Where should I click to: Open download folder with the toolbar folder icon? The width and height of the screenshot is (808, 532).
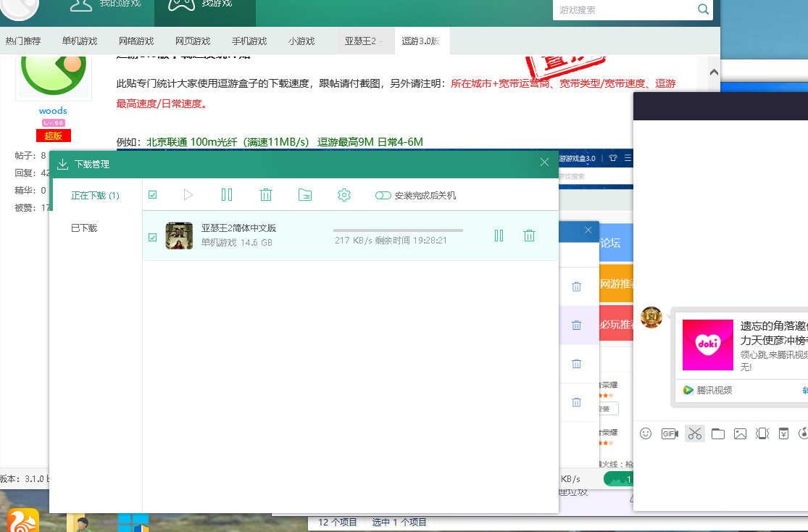(305, 195)
